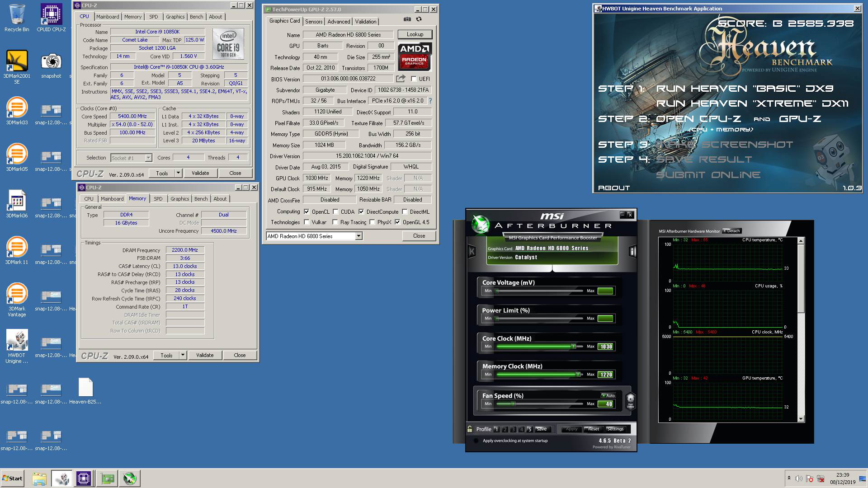The width and height of the screenshot is (868, 488).
Task: Open the SPD tab in Memory CPU-Z window
Action: [x=158, y=199]
